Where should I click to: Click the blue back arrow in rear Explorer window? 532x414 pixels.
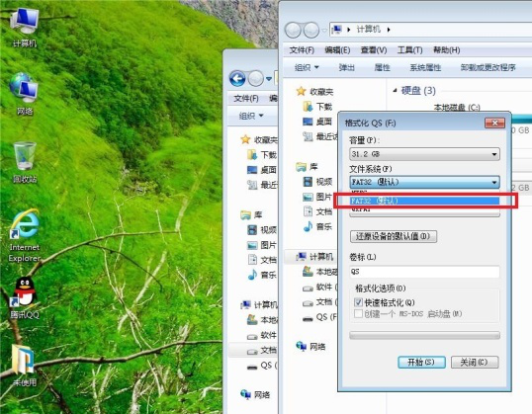pyautogui.click(x=237, y=79)
